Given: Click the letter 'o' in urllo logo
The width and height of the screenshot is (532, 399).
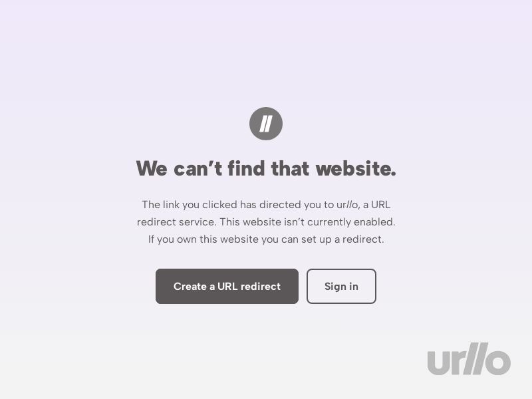Looking at the screenshot, I should pos(498,362).
